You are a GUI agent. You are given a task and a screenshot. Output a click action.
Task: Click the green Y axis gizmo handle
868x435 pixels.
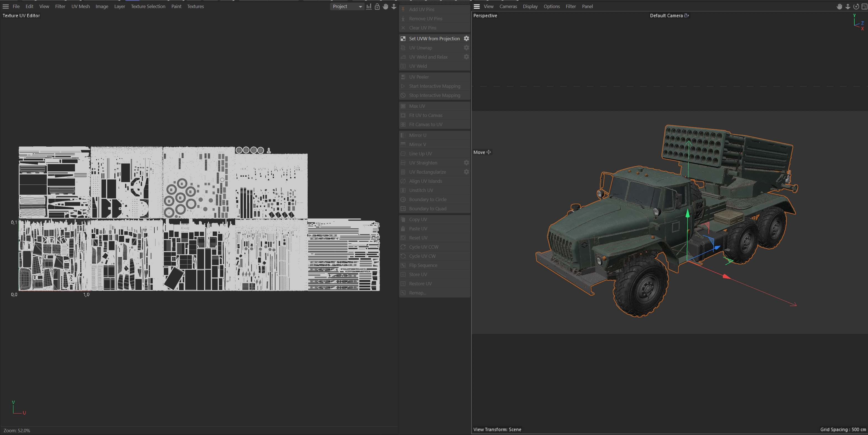pyautogui.click(x=688, y=214)
